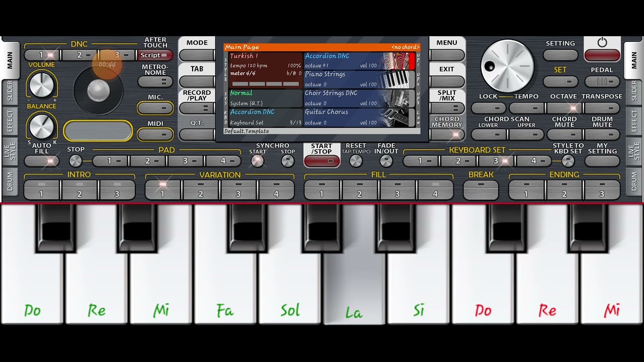The image size is (644, 362).
Task: Click the Transpose button
Action: (602, 108)
